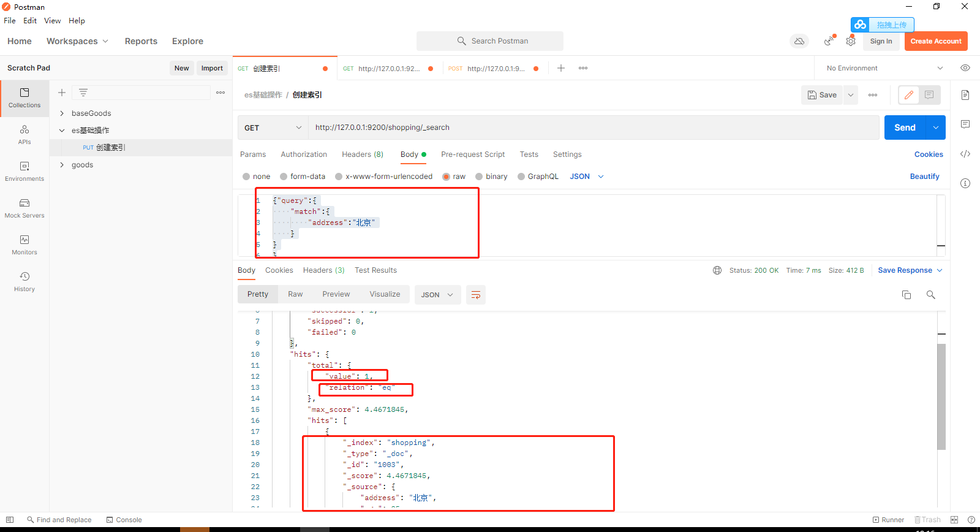Image resolution: width=980 pixels, height=532 pixels.
Task: Open tab options ellipsis next to plus
Action: tap(583, 68)
